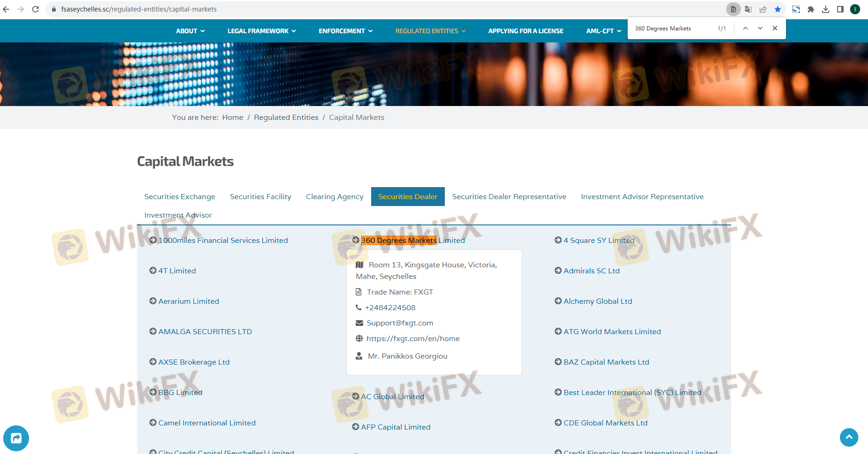Click the translate page icon
Viewport: 868px width, 454px height.
(x=748, y=9)
